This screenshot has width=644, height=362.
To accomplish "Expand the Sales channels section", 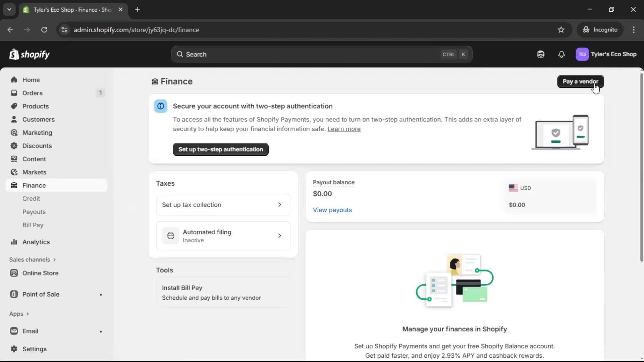I will pyautogui.click(x=33, y=260).
